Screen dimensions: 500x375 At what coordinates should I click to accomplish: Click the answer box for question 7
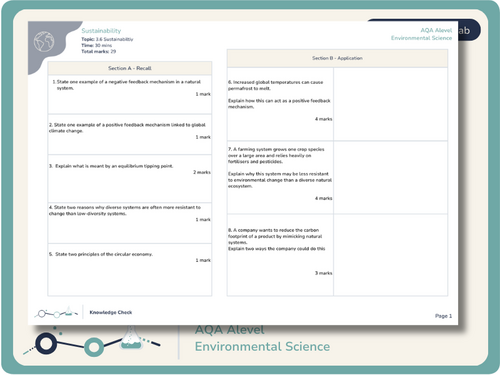pyautogui.click(x=391, y=178)
